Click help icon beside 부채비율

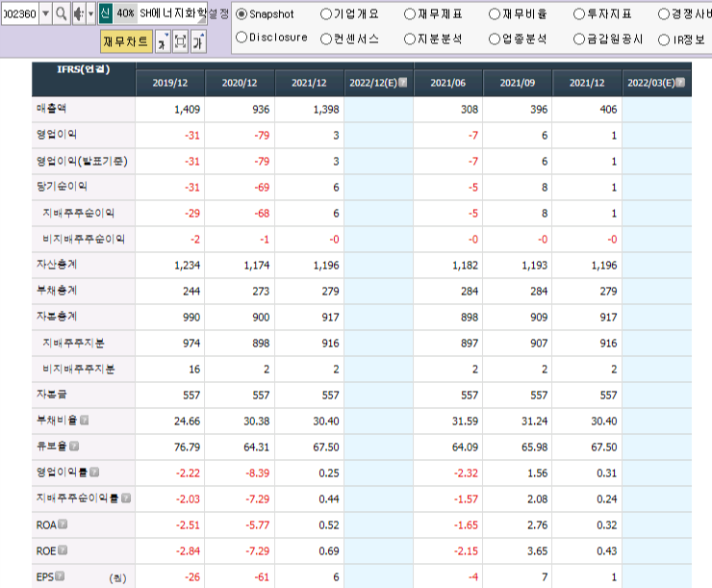[84, 420]
